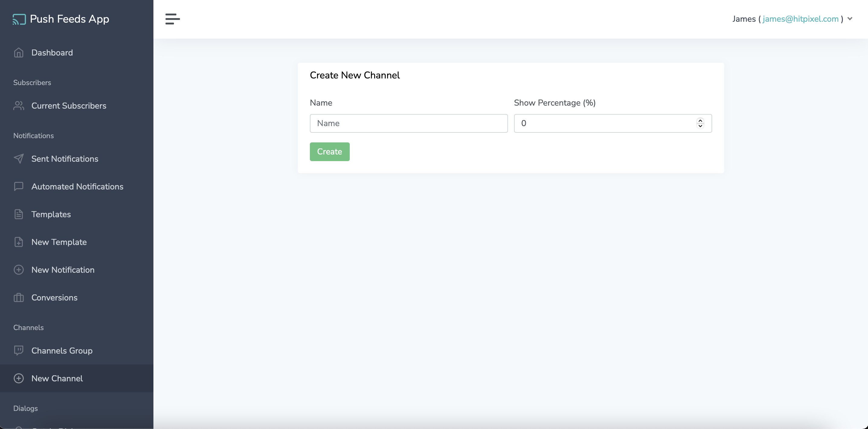The width and height of the screenshot is (868, 429).
Task: Go to Current Subscribers
Action: click(77, 106)
